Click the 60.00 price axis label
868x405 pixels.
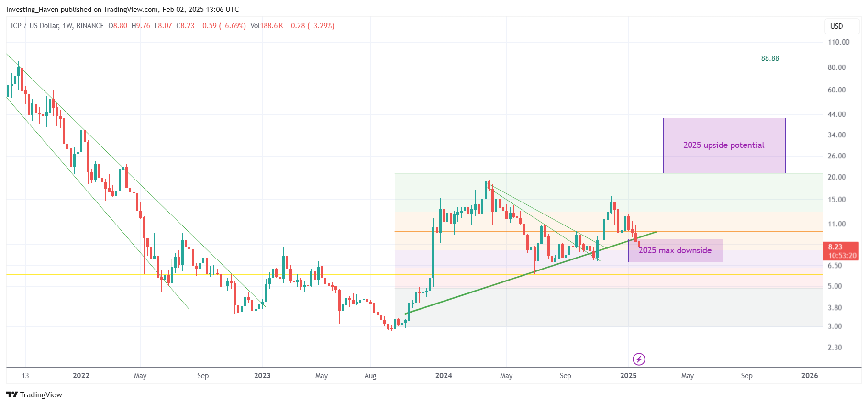point(836,90)
